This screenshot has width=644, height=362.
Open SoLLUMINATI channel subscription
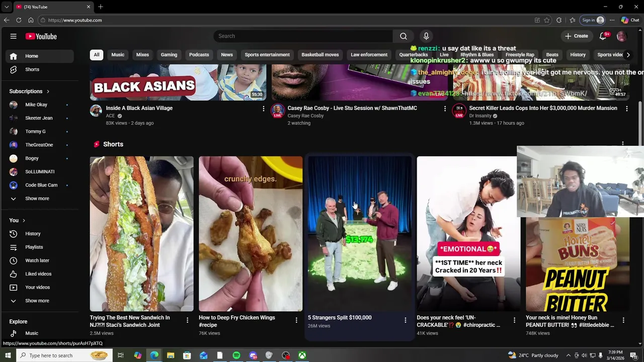pyautogui.click(x=39, y=171)
